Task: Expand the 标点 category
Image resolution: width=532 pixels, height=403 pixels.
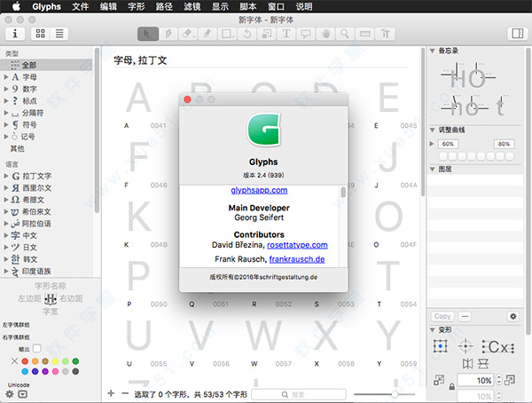Action: [6, 101]
